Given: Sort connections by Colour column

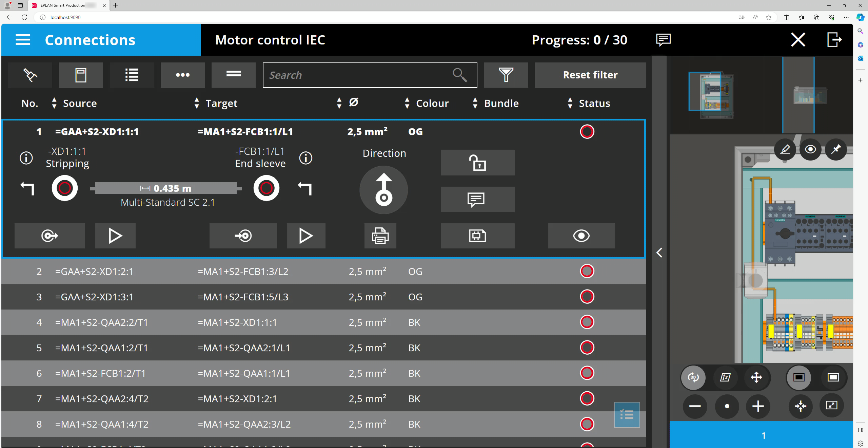Looking at the screenshot, I should 432,103.
